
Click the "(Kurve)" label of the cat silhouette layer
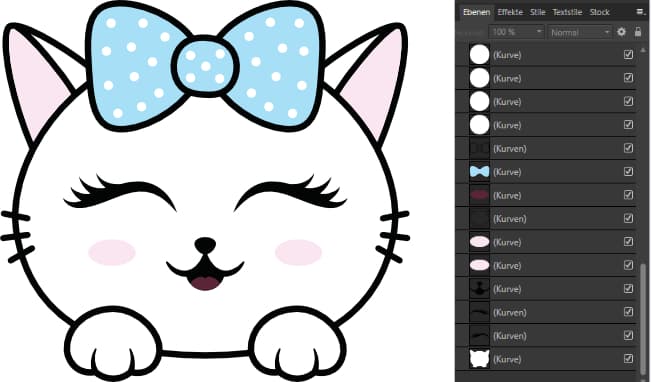click(507, 359)
